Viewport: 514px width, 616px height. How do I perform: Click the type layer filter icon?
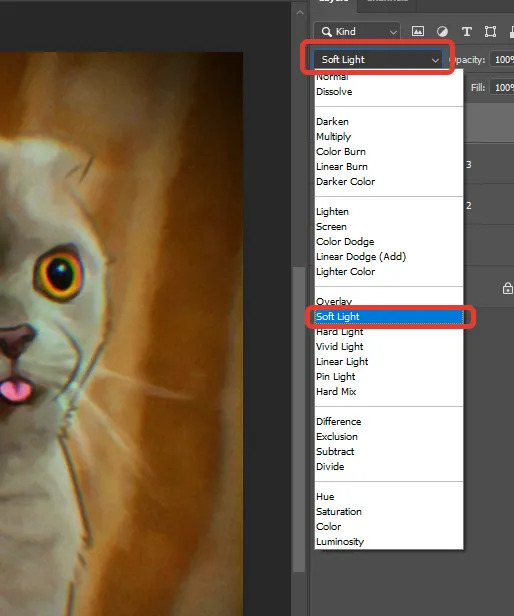click(x=466, y=31)
